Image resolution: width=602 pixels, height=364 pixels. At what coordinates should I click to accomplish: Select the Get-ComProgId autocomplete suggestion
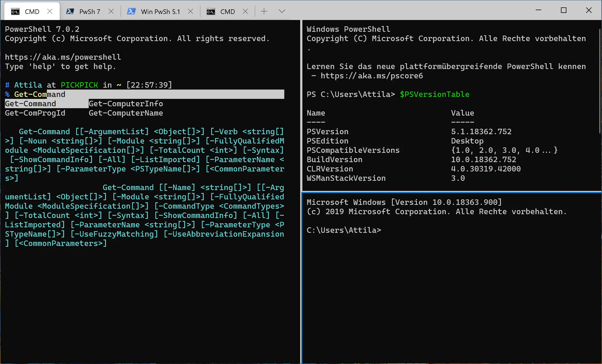[35, 113]
